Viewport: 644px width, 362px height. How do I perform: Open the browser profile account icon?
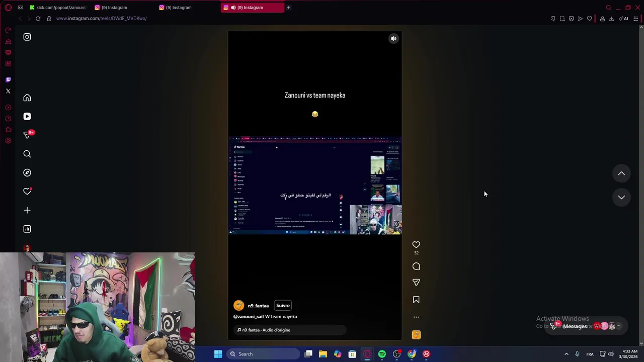(602, 19)
